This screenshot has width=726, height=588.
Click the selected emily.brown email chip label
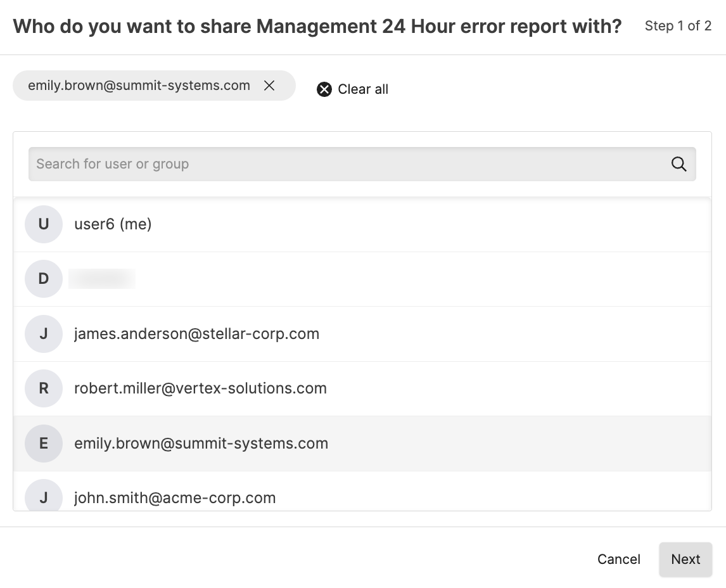coord(139,86)
